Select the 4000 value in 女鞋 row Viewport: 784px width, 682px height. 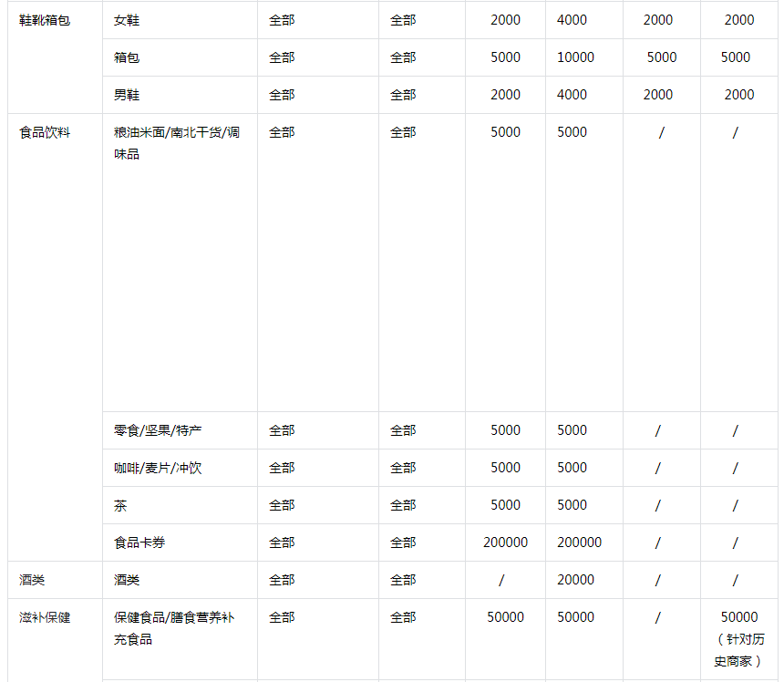click(x=583, y=19)
